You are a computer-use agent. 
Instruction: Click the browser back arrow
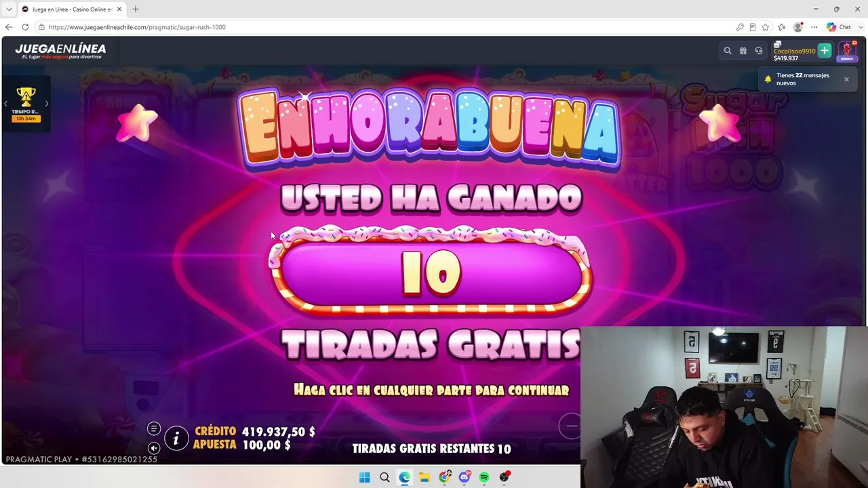(x=9, y=27)
